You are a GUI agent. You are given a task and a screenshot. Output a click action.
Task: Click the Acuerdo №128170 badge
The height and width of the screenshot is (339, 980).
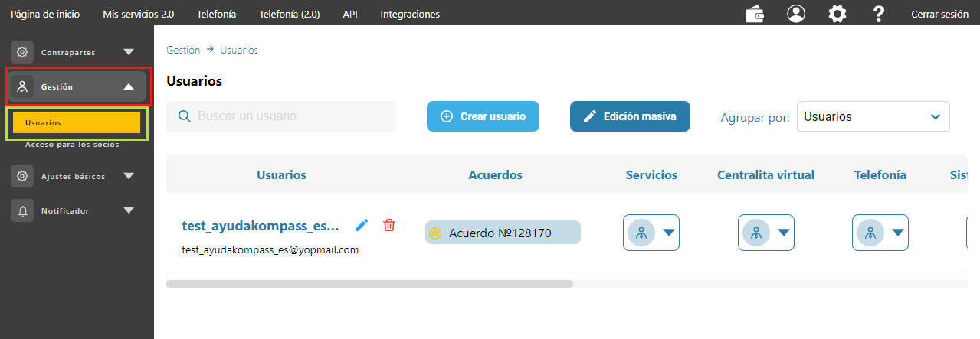point(503,233)
